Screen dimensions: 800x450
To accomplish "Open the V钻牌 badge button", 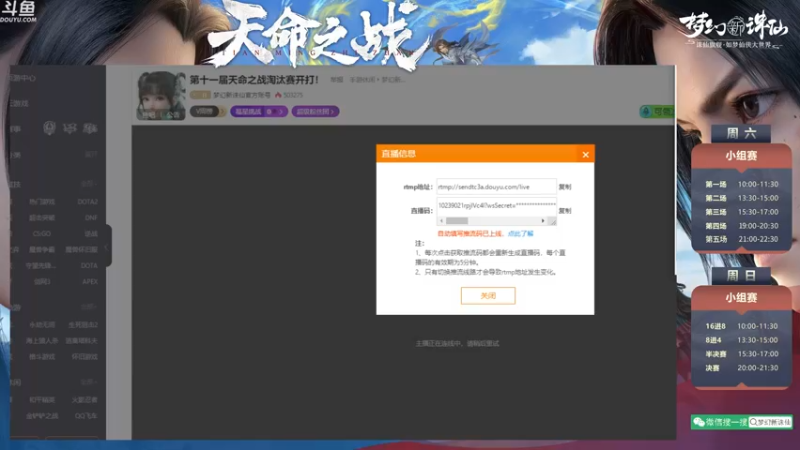I will pyautogui.click(x=208, y=111).
